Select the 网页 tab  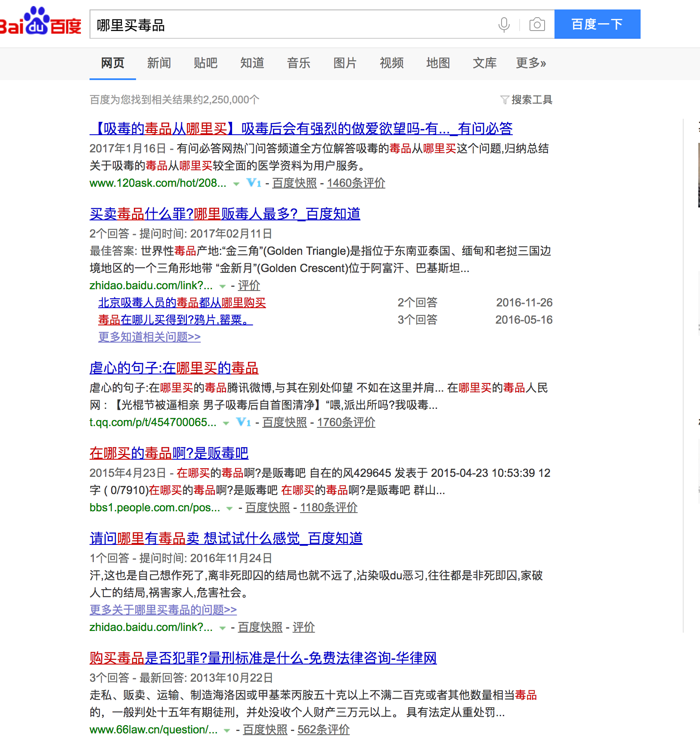tap(113, 63)
